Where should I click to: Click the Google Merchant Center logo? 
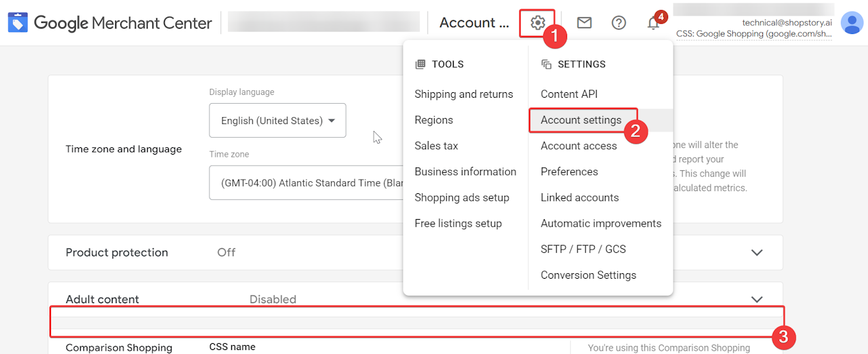110,23
